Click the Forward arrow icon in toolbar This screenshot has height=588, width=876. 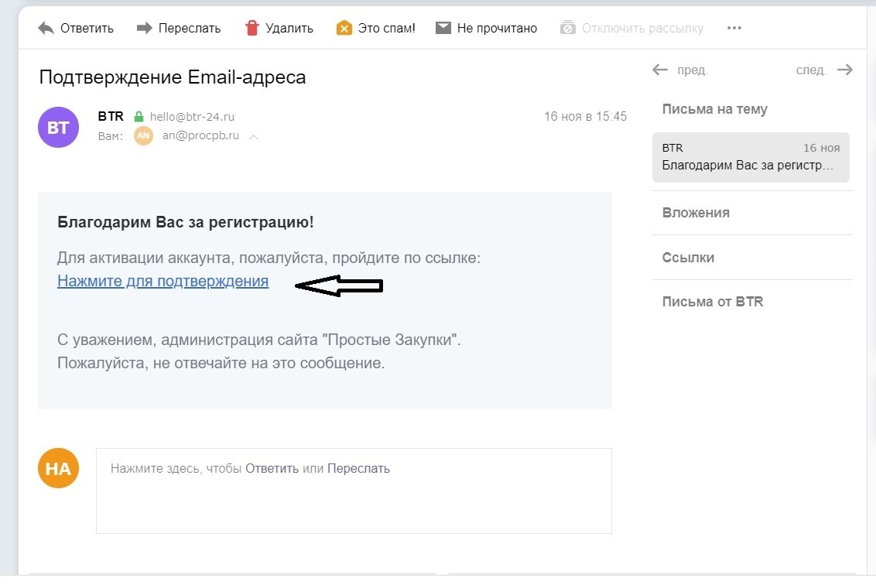point(144,28)
